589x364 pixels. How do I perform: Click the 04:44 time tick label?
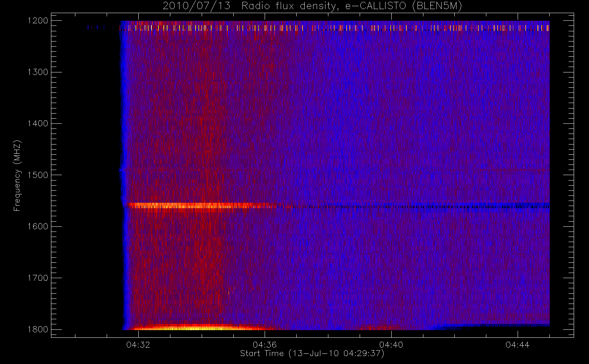517,345
